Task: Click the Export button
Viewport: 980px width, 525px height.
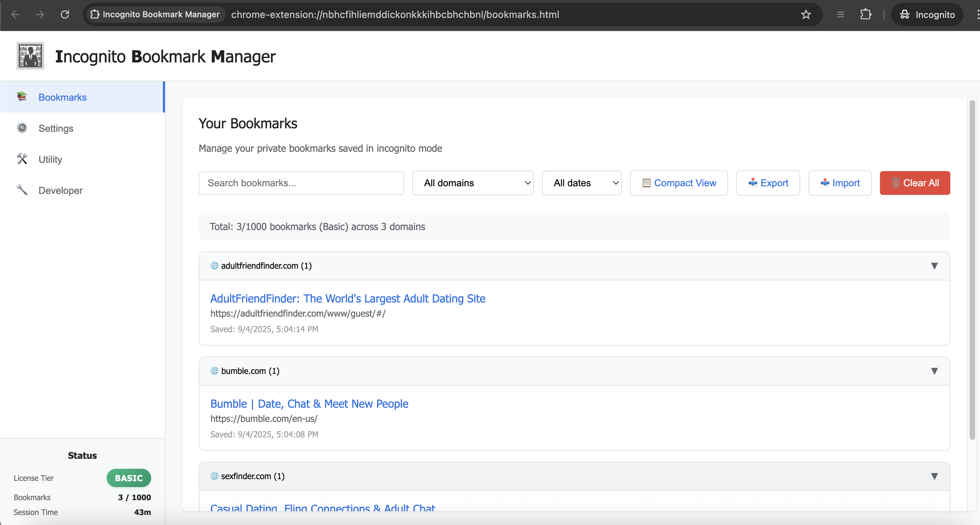Action: (x=768, y=183)
